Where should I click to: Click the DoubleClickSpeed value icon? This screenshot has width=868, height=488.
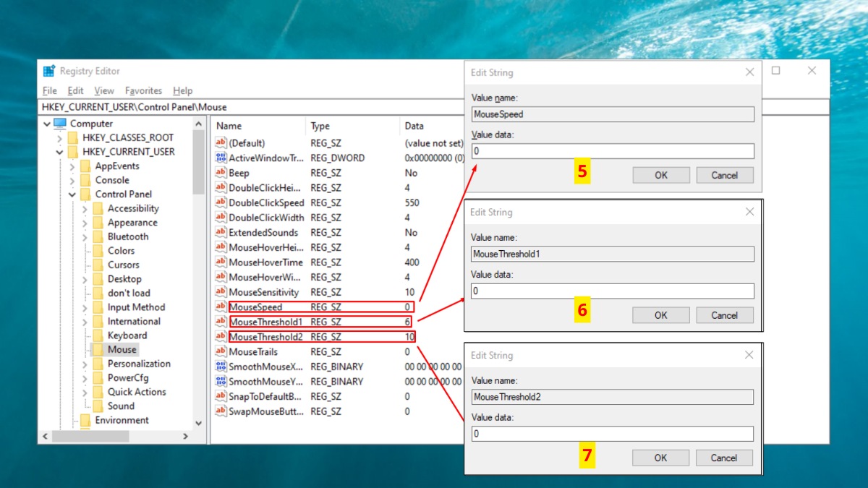point(221,202)
